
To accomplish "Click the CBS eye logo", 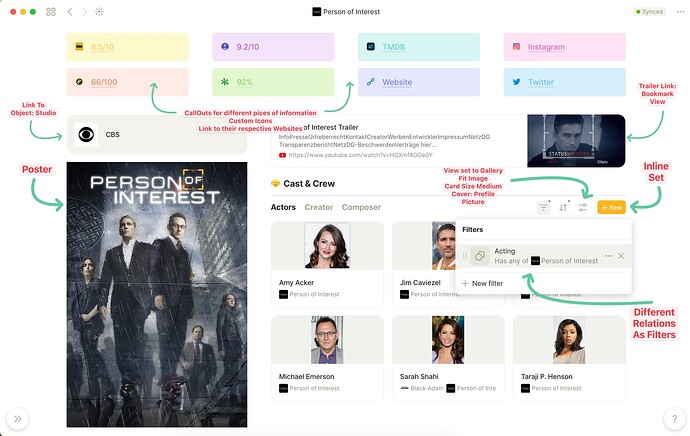I will 86,135.
